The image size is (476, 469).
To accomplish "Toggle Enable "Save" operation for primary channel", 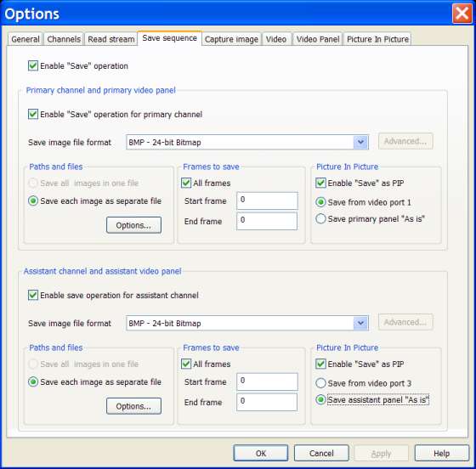I will 33,114.
